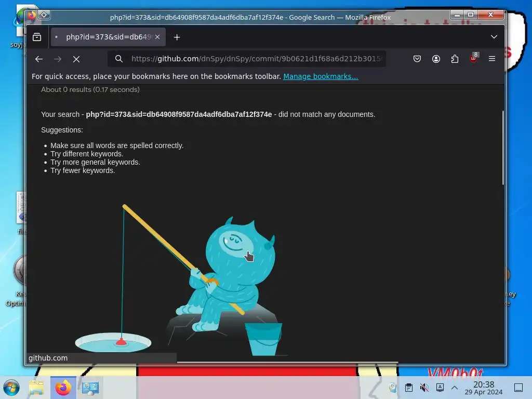The width and height of the screenshot is (532, 399).
Task: Maximize the Firefox window
Action: pos(471,15)
